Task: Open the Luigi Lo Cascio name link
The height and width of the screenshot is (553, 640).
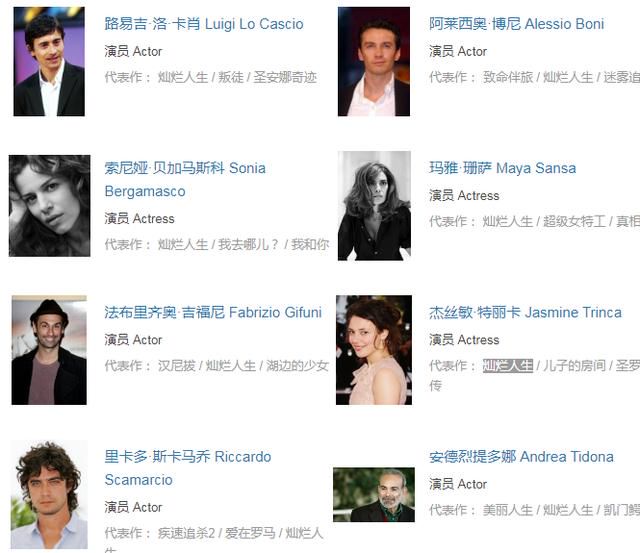Action: click(204, 24)
